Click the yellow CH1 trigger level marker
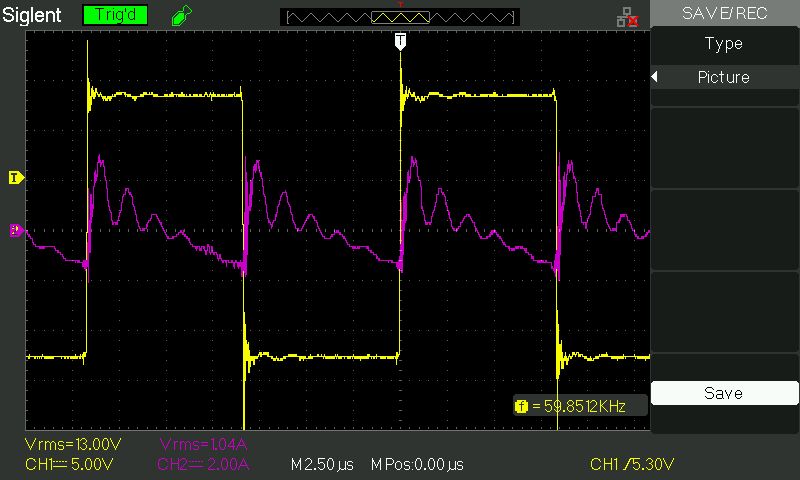This screenshot has width=800, height=480. 16,178
